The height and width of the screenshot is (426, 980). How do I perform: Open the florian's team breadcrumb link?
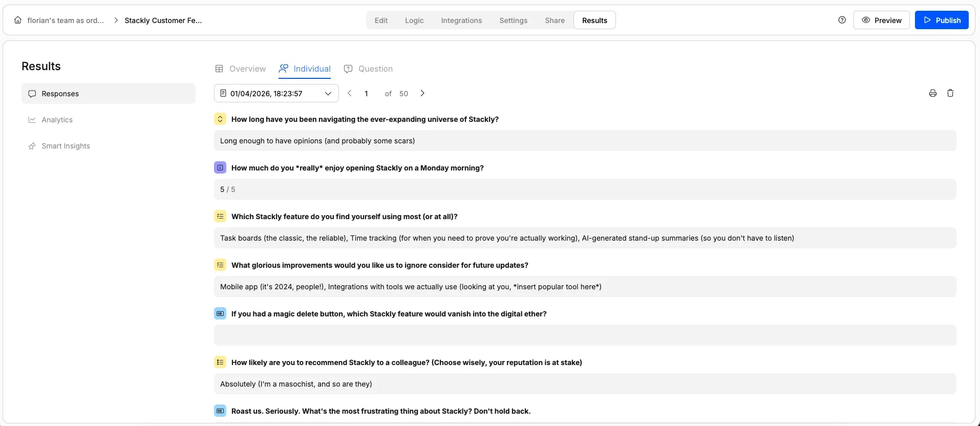[66, 20]
